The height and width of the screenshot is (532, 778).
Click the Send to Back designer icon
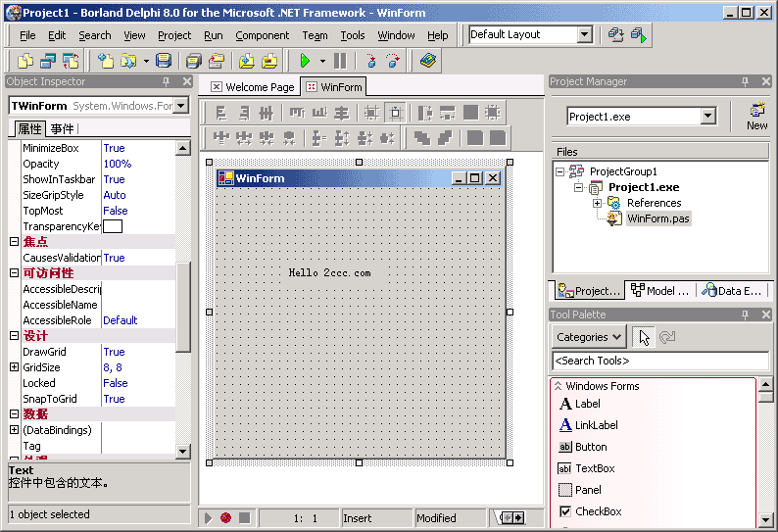point(445,138)
